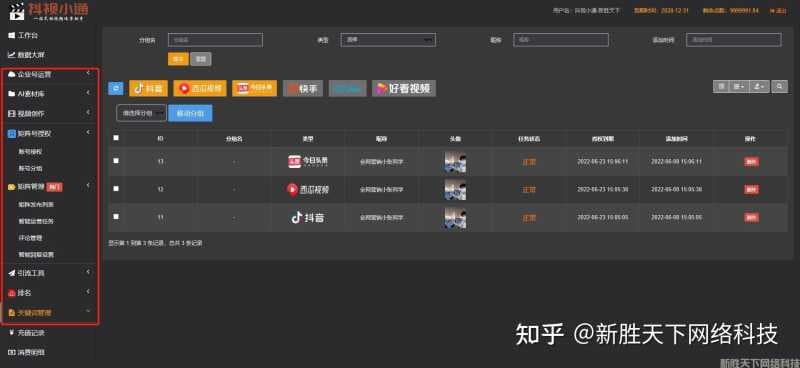Open the 智能运营任务 submenu item

(x=36, y=221)
